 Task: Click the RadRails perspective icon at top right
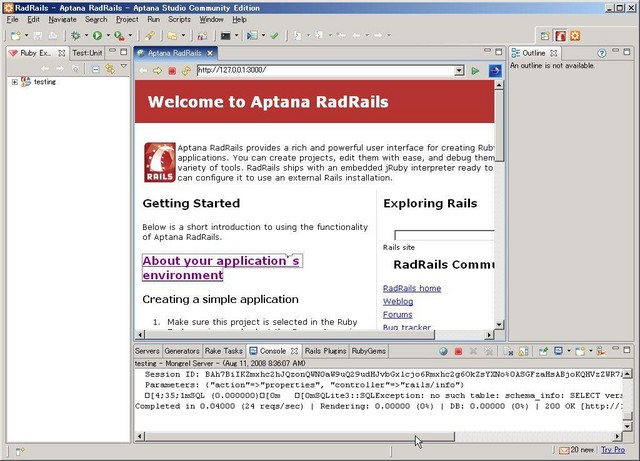(560, 36)
